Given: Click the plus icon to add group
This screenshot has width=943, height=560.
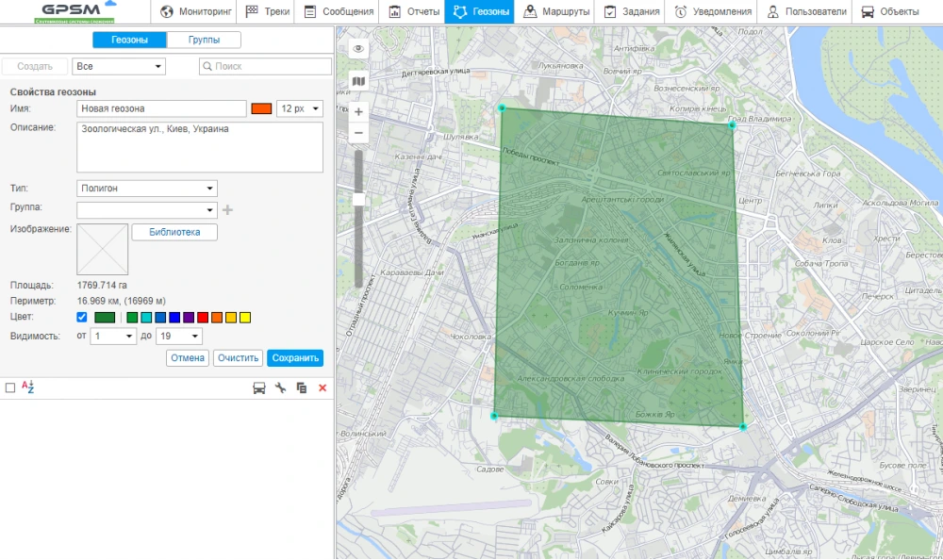Looking at the screenshot, I should pos(227,209).
